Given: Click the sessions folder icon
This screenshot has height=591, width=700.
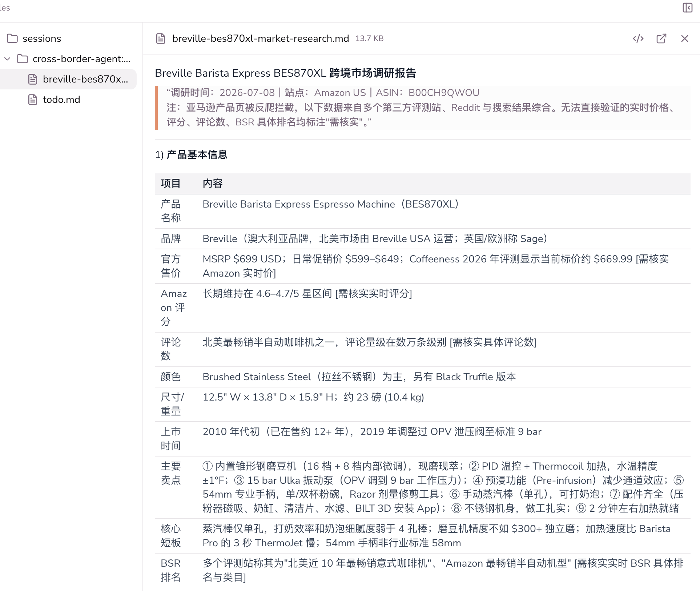Looking at the screenshot, I should click(12, 39).
